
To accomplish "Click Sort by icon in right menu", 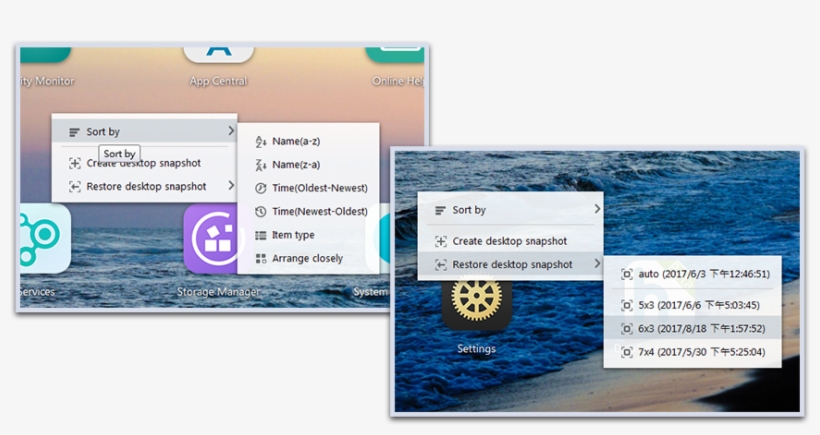I will [440, 210].
